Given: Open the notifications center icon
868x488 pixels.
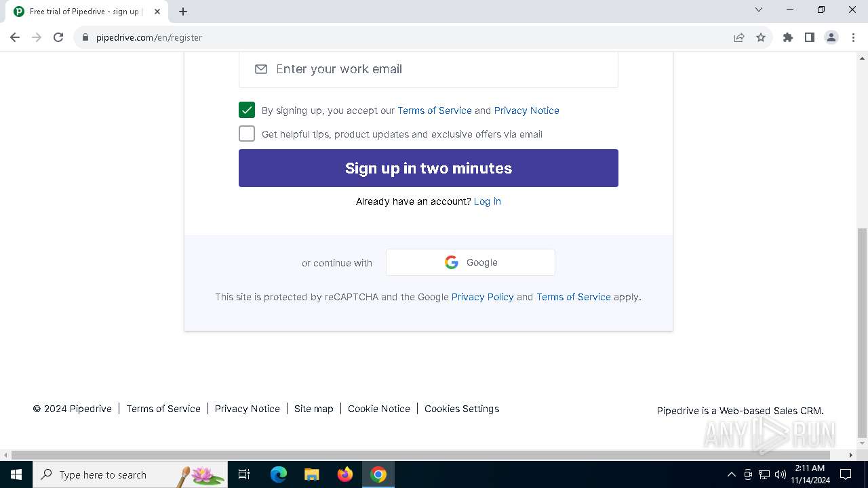Looking at the screenshot, I should pyautogui.click(x=846, y=474).
